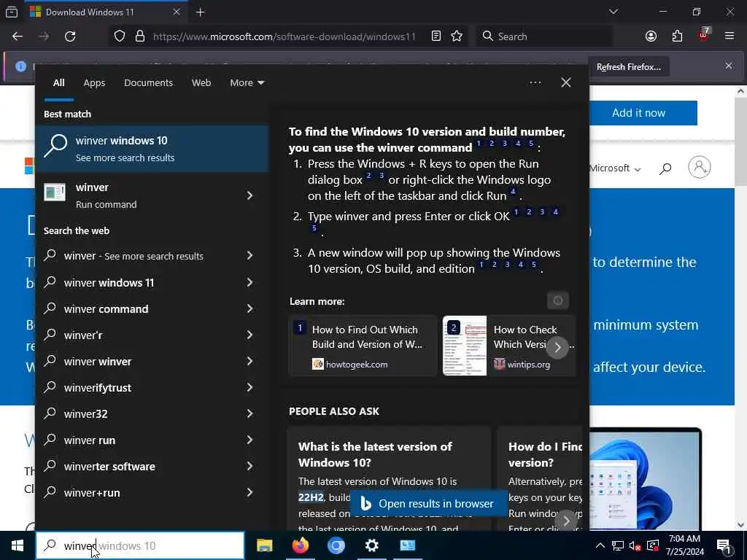Expand the 'winver winver' suggestion arrow

tap(249, 362)
